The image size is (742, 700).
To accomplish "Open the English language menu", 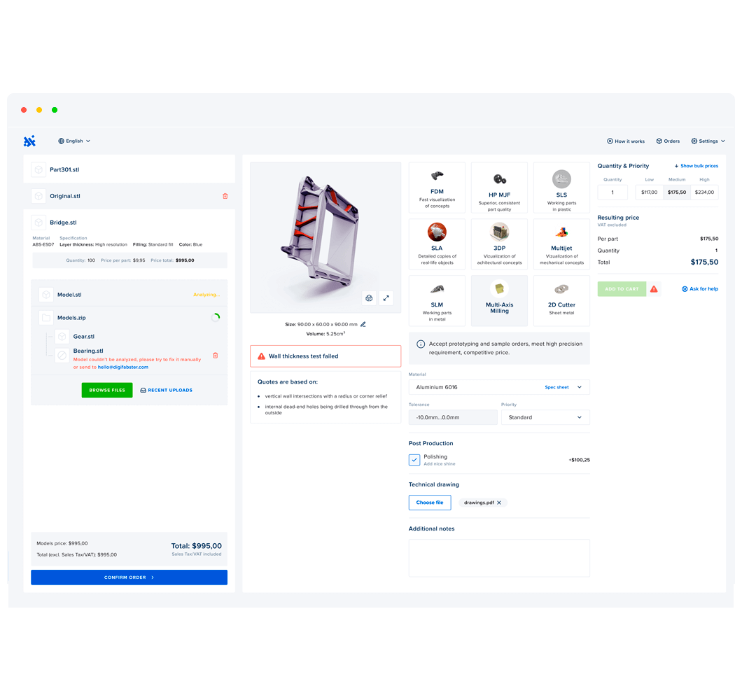I will (73, 141).
